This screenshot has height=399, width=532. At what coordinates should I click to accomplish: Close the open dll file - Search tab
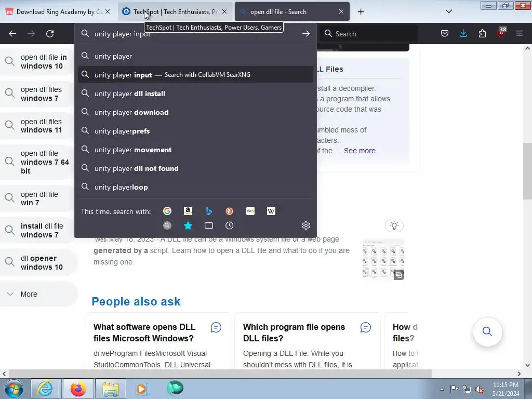pos(341,11)
